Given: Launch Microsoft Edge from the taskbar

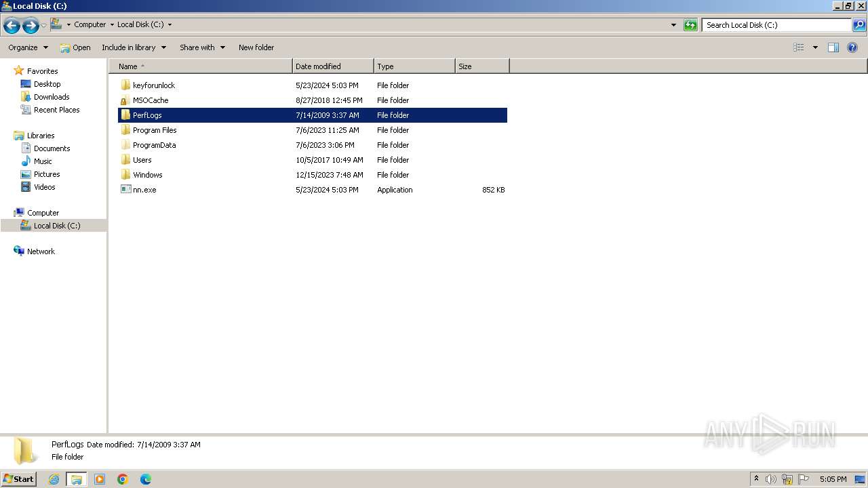Looking at the screenshot, I should 146,479.
